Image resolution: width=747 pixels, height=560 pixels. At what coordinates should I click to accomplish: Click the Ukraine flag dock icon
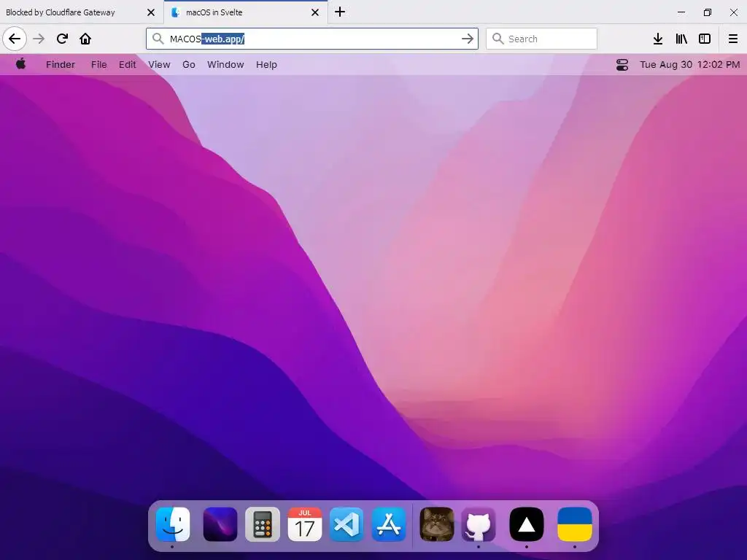(575, 524)
